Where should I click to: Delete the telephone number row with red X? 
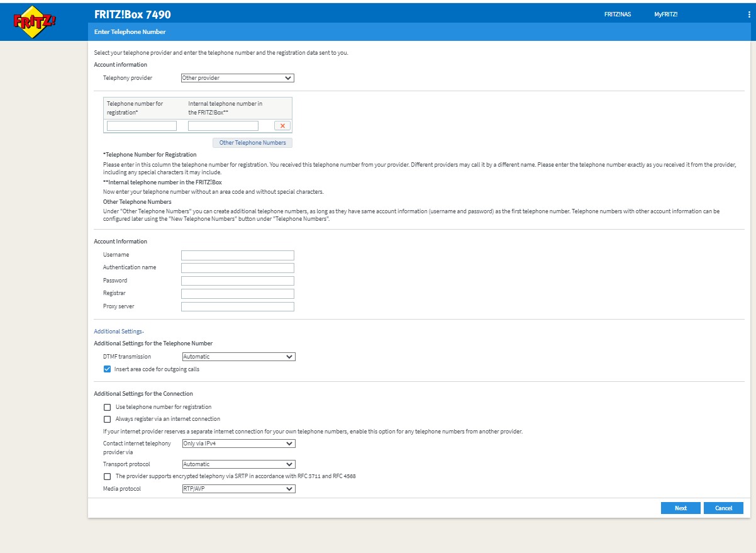point(282,126)
